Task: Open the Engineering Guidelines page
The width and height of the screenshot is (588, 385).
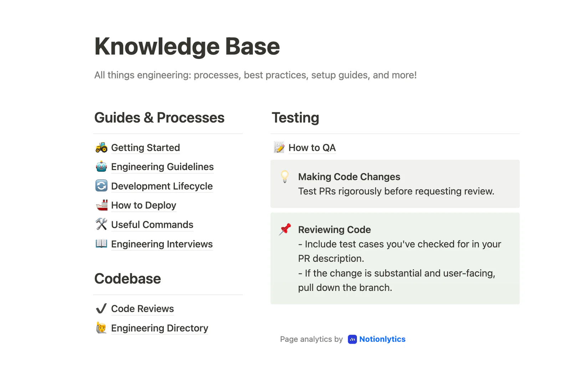Action: pos(162,166)
